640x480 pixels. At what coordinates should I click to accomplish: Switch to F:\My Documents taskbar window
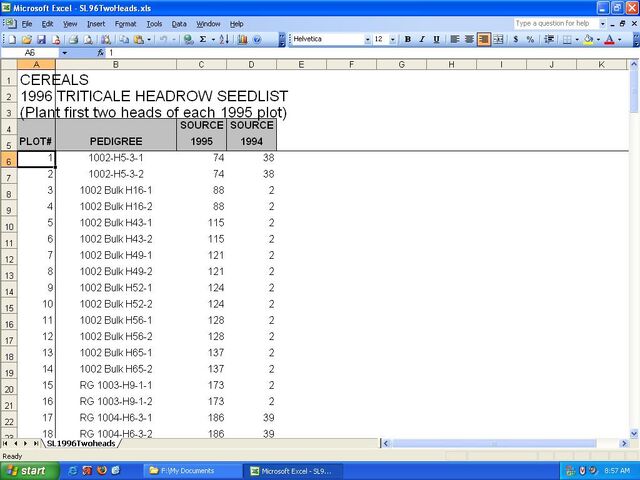(193, 471)
